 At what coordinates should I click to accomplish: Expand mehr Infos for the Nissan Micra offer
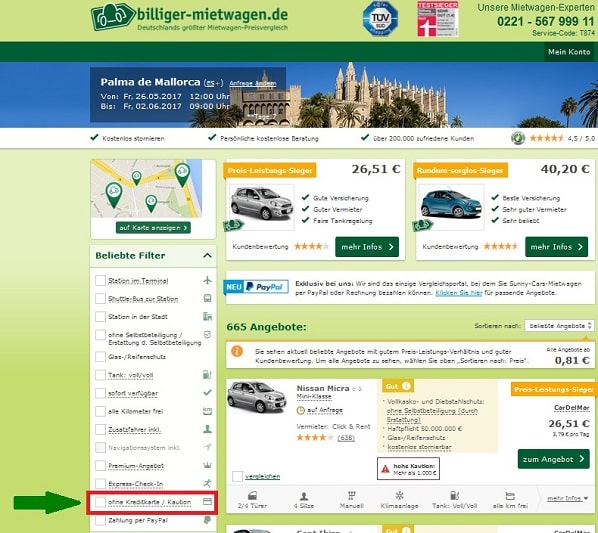coord(567,498)
